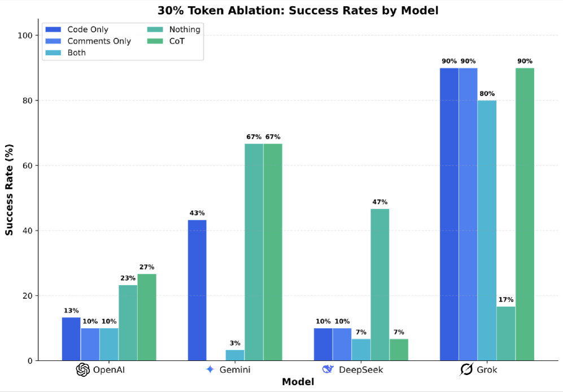Viewport: 563px width, 392px height.
Task: Click the DeepSeek whale icon
Action: [x=328, y=369]
